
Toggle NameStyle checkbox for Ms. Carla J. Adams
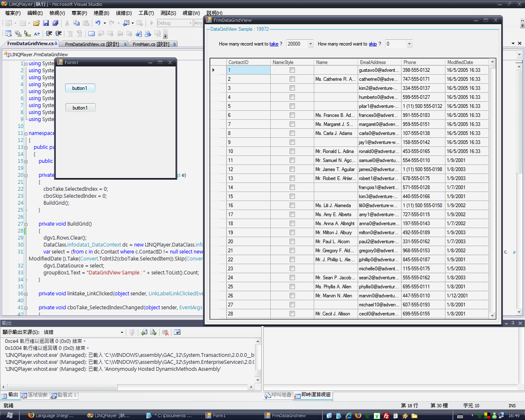tap(292, 133)
